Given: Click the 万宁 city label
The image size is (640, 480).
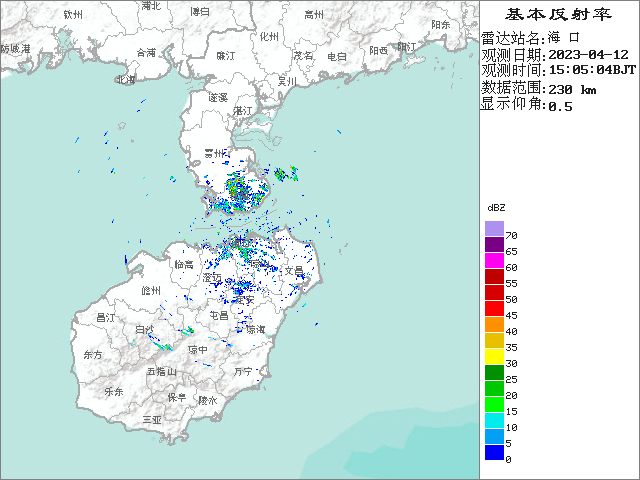Looking at the screenshot, I should click(x=243, y=371).
